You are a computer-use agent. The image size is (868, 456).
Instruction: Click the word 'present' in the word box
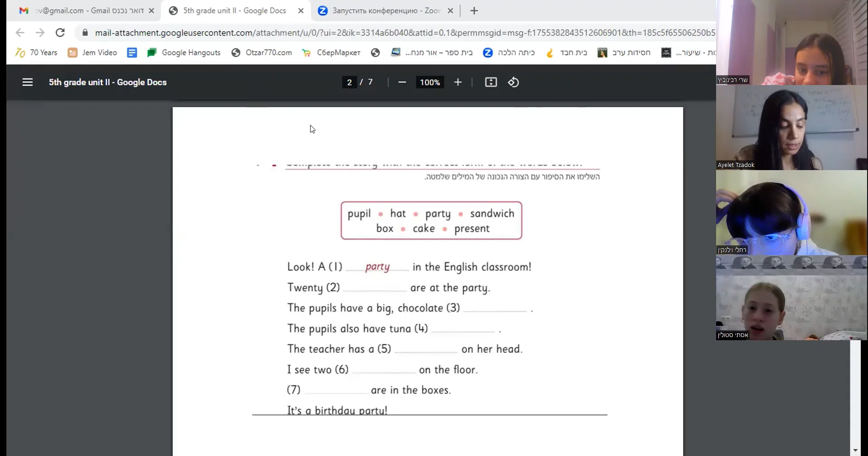coord(472,229)
